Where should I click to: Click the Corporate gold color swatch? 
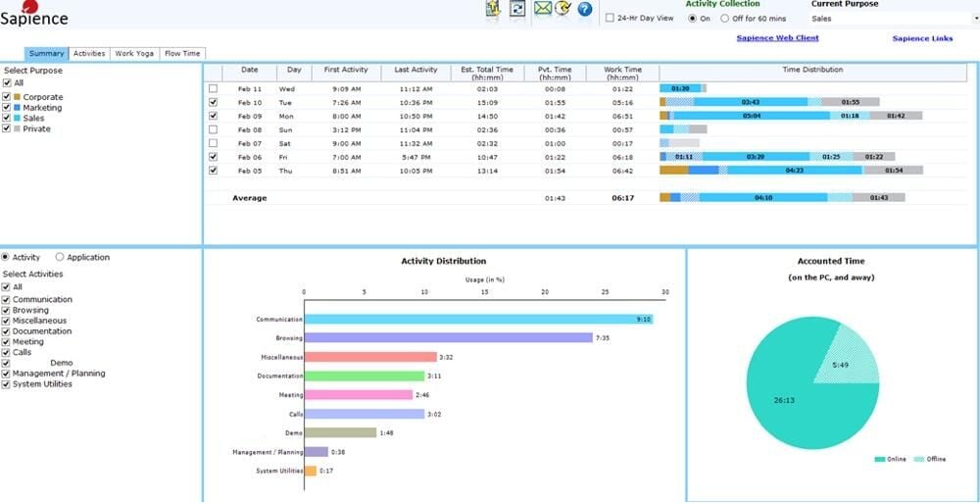[x=17, y=97]
